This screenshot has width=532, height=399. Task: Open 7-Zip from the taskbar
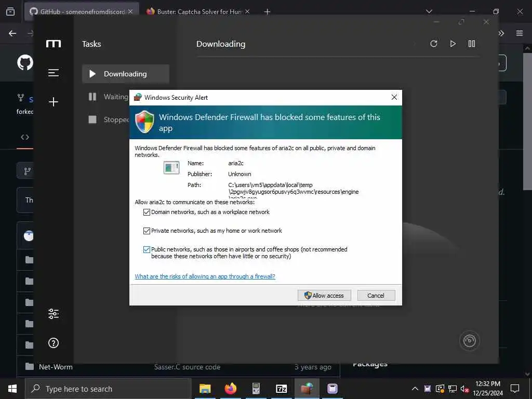coord(281,389)
